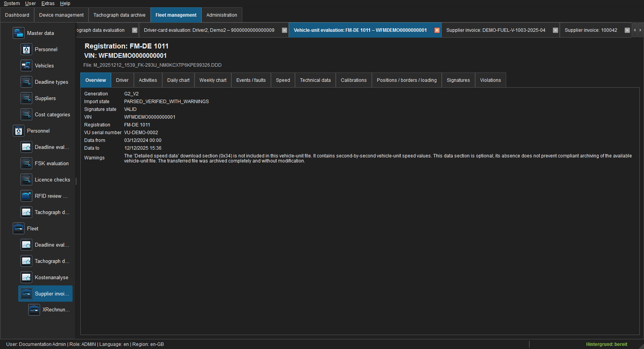Switch to Device management tab
Screen dimensions: 644x349
61,15
